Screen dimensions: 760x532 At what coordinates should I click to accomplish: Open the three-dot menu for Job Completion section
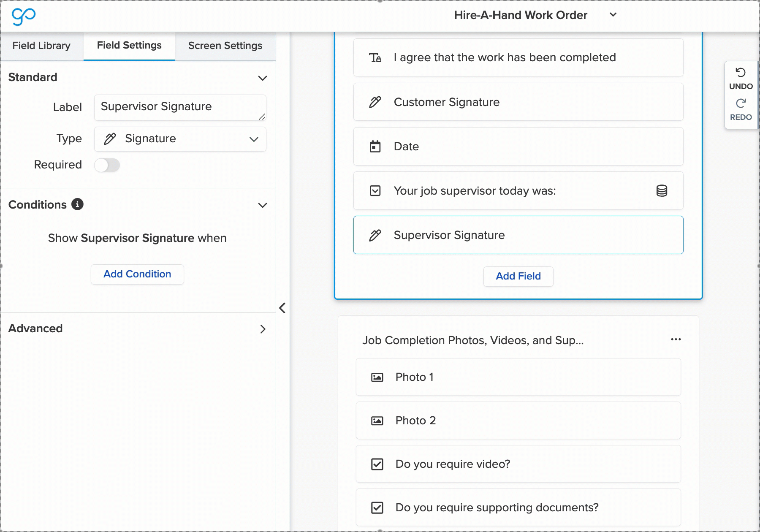[676, 339]
